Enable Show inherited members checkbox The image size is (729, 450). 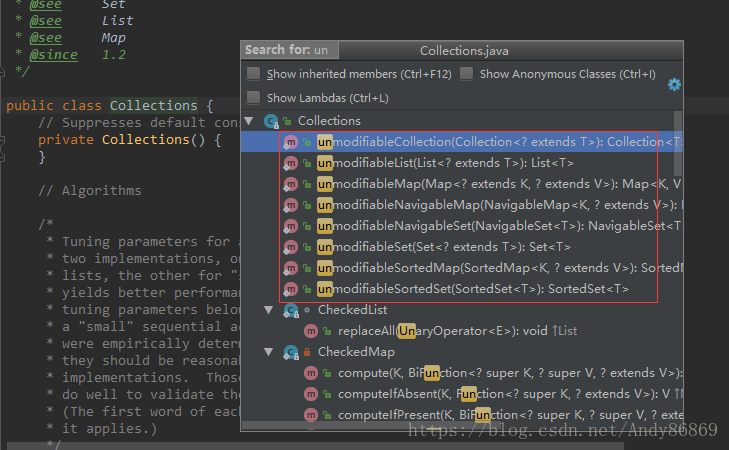point(254,74)
